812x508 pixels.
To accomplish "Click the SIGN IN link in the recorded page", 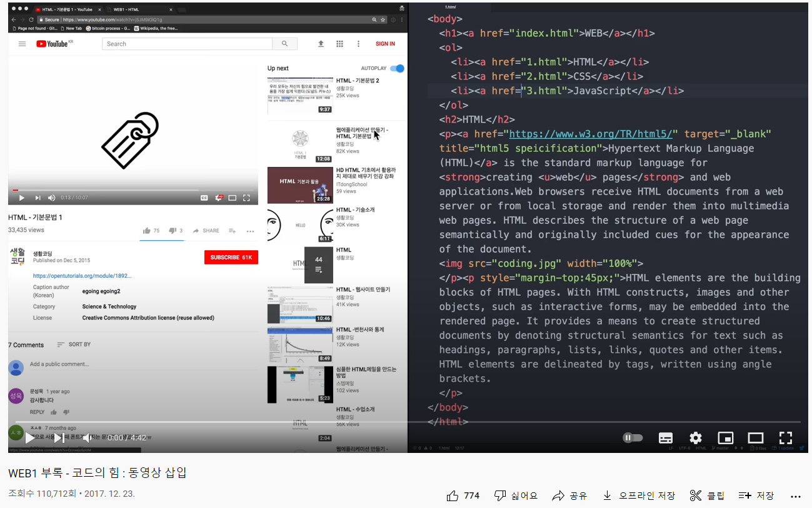I will pyautogui.click(x=385, y=44).
